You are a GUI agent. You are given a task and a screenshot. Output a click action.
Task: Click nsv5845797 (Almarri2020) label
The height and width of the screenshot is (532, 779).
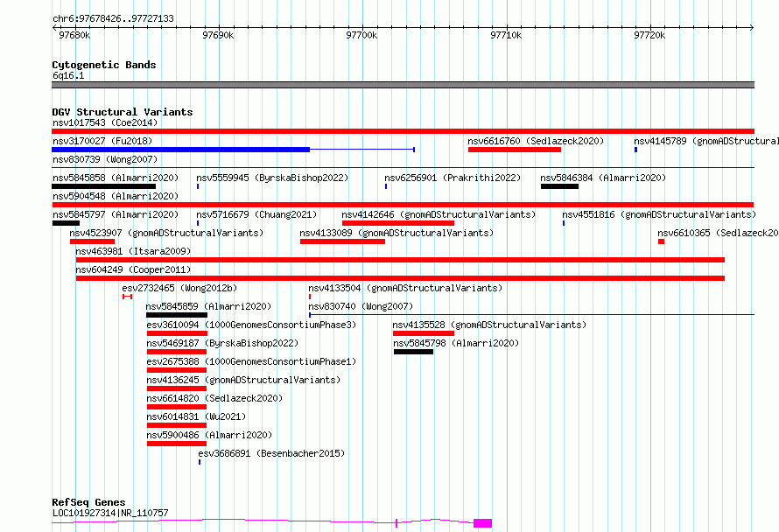point(116,214)
